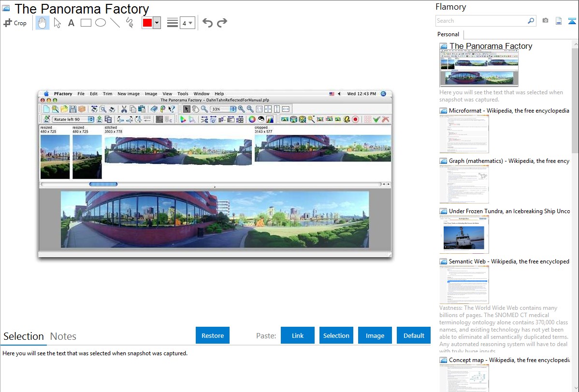The width and height of the screenshot is (579, 392).
Task: Click the Paste Selection button
Action: point(336,335)
